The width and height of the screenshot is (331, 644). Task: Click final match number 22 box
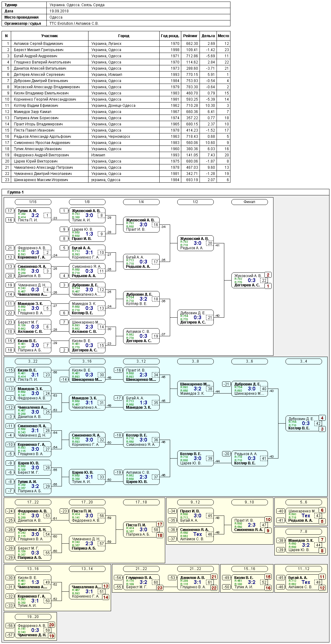click(x=264, y=281)
